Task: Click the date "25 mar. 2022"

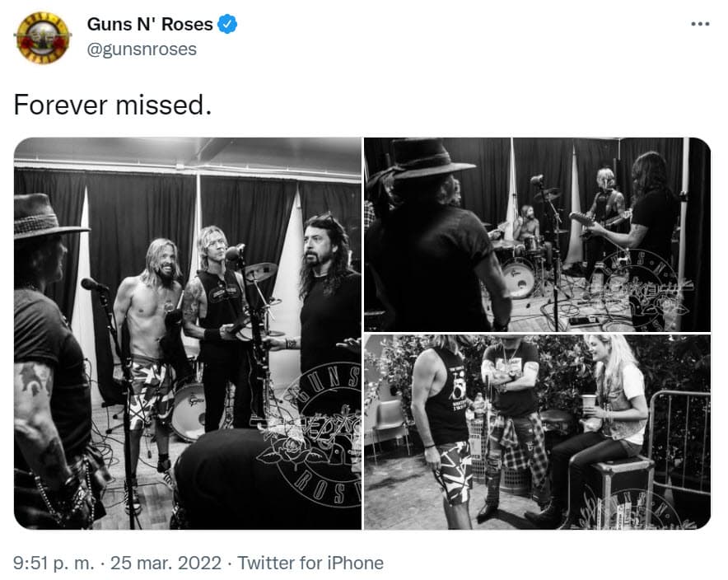Action: click(165, 564)
